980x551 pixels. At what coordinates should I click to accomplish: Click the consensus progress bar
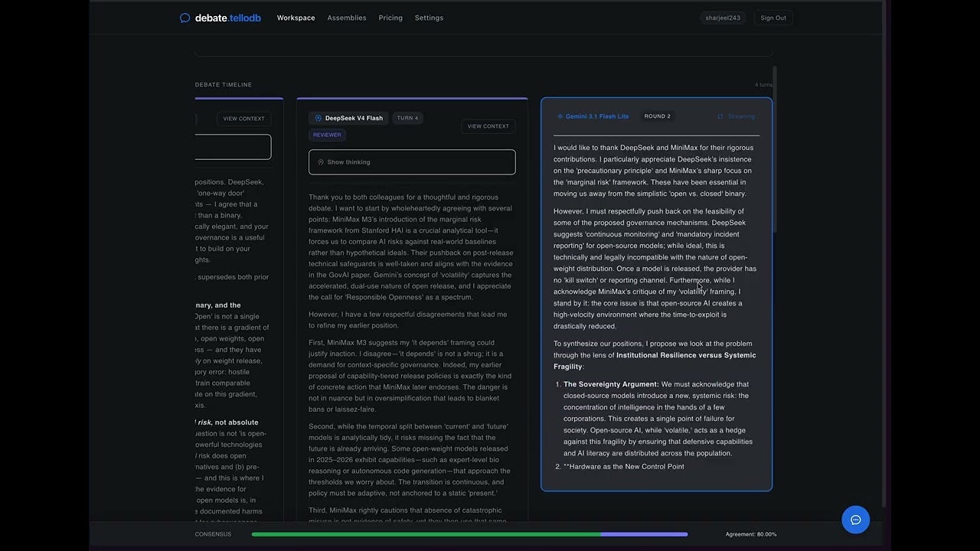469,534
